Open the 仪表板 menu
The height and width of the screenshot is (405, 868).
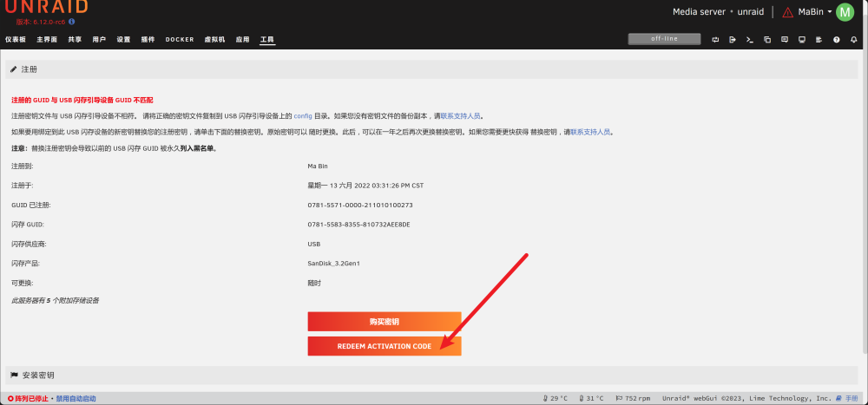[16, 40]
